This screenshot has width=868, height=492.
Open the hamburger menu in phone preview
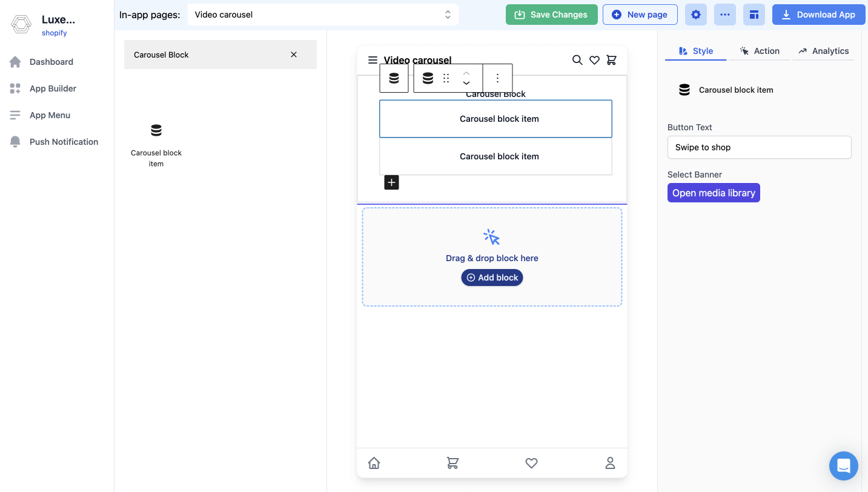click(x=373, y=60)
